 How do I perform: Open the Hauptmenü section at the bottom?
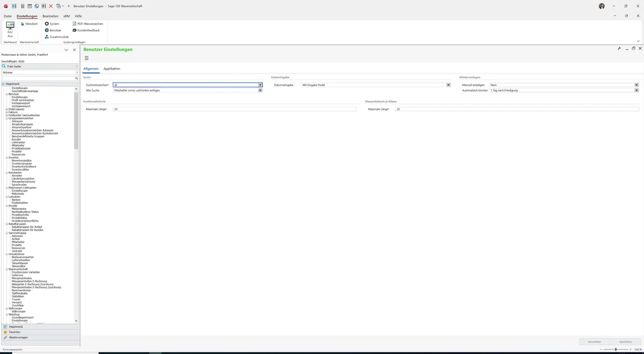tap(40, 327)
